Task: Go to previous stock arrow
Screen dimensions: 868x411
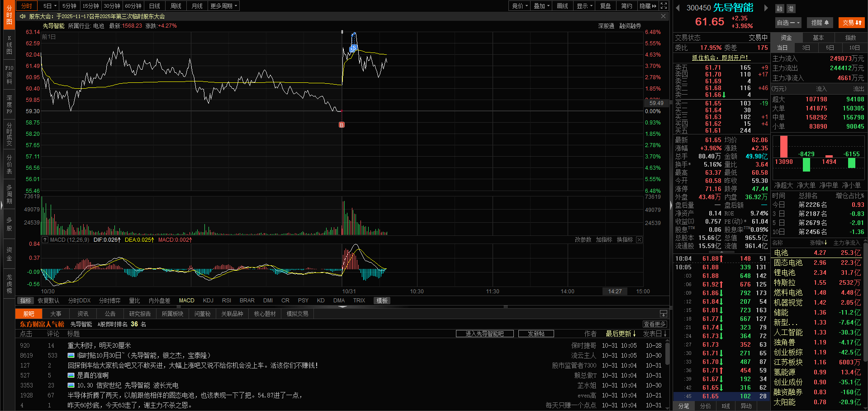Action: point(678,8)
